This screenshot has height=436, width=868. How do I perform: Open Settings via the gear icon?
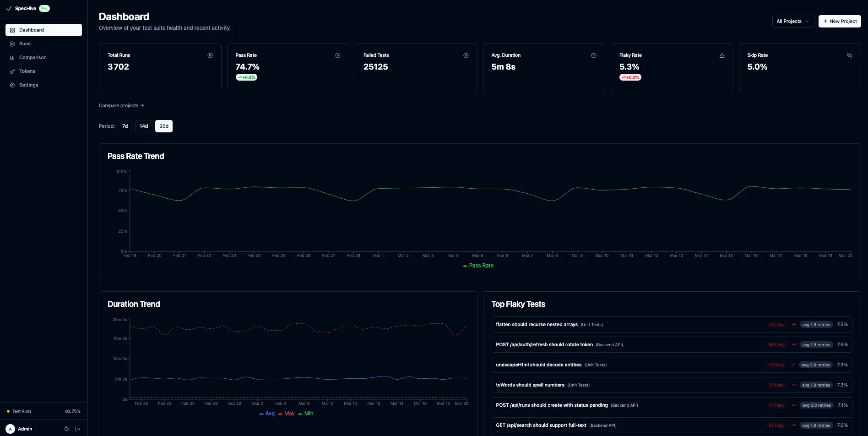pos(12,85)
